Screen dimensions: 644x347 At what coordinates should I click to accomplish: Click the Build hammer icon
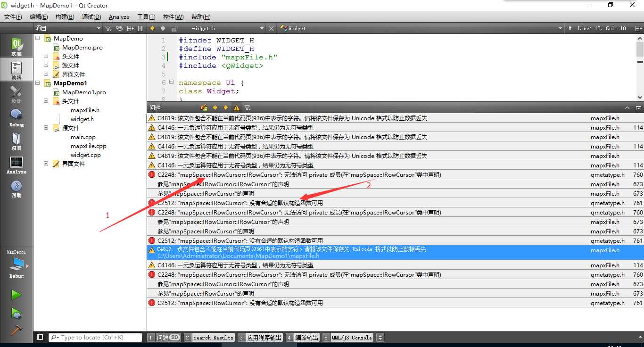[17, 330]
